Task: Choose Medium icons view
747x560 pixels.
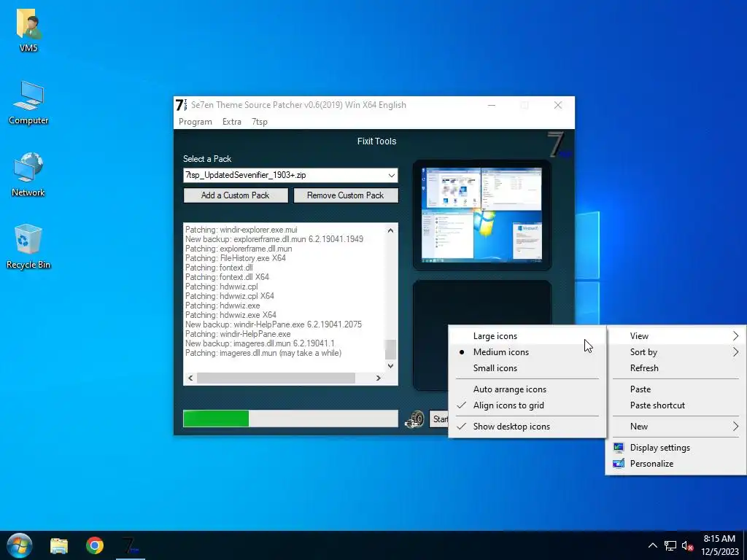Action: pos(527,352)
